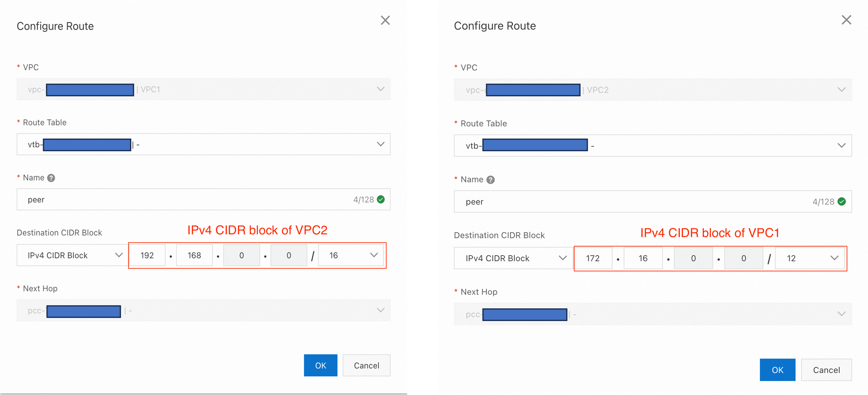
Task: Click the 168 octet field
Action: click(x=194, y=256)
